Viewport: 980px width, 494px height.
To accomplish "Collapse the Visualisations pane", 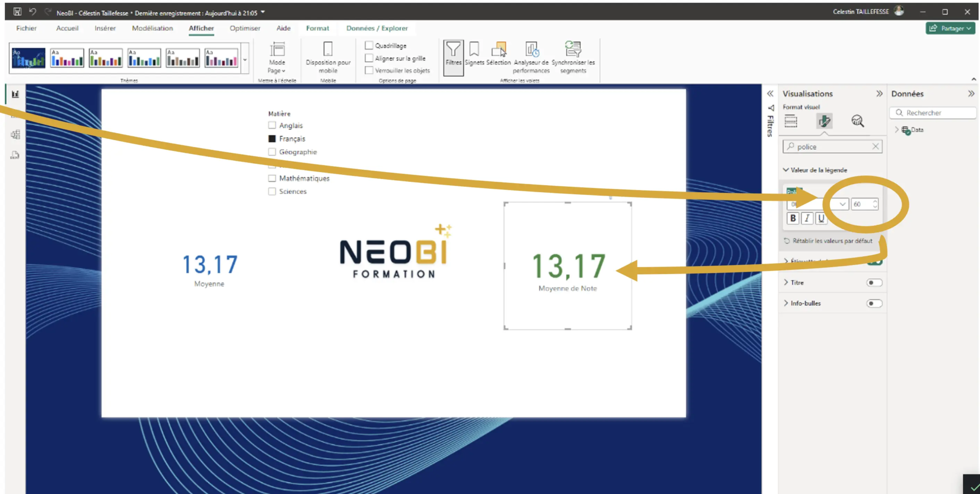I will 879,94.
